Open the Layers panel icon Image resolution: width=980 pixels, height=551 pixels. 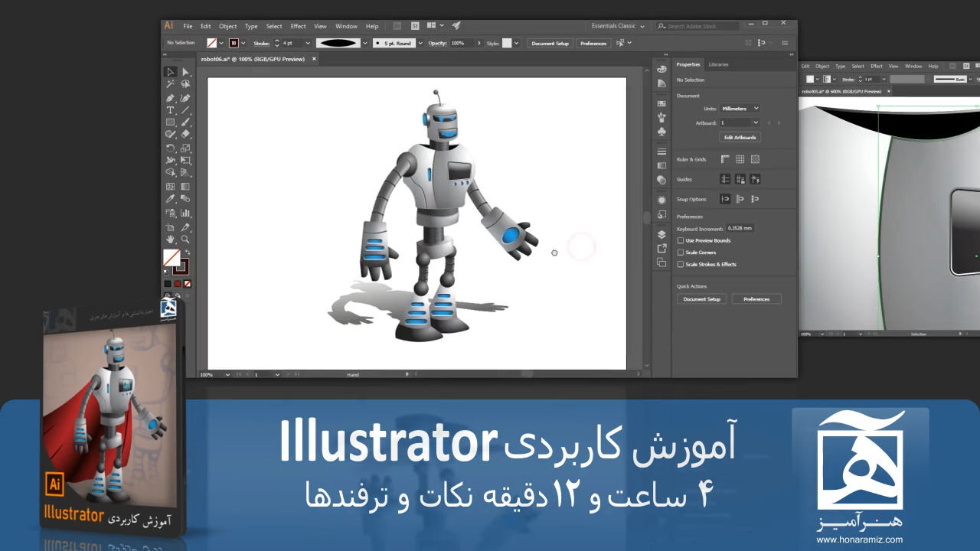661,235
